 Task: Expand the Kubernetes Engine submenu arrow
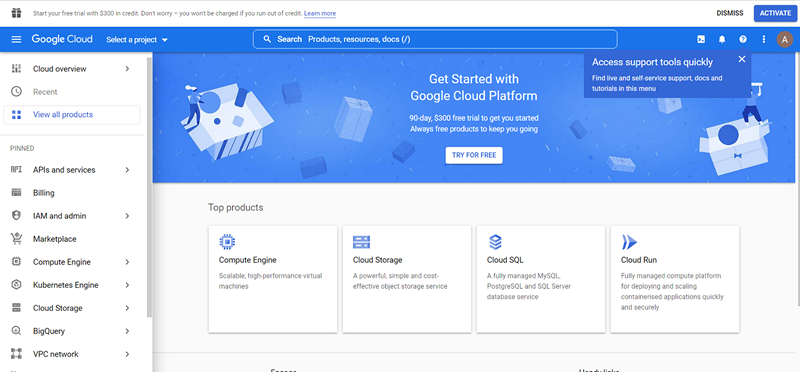coord(127,285)
